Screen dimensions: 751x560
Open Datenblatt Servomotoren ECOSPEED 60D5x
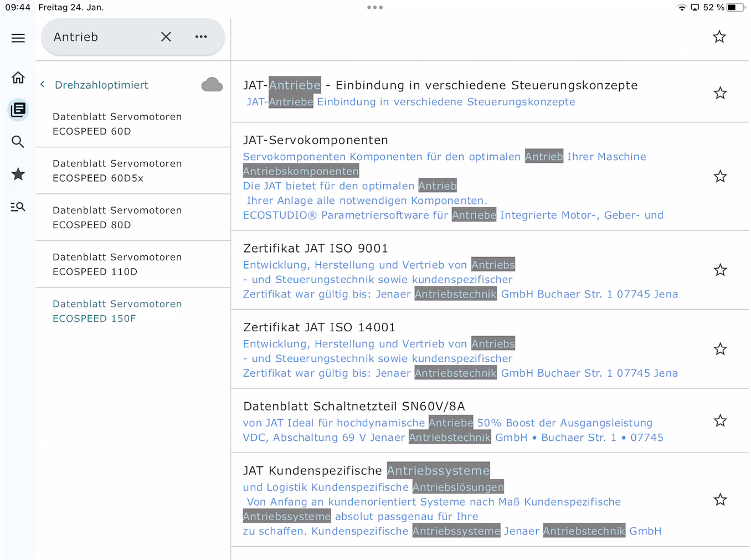[133, 171]
